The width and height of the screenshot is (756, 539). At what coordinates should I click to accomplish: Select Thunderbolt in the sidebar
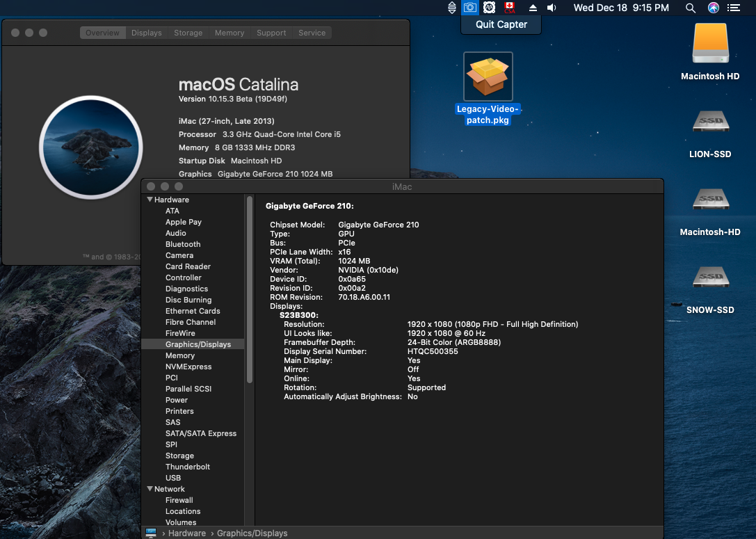coord(193,467)
